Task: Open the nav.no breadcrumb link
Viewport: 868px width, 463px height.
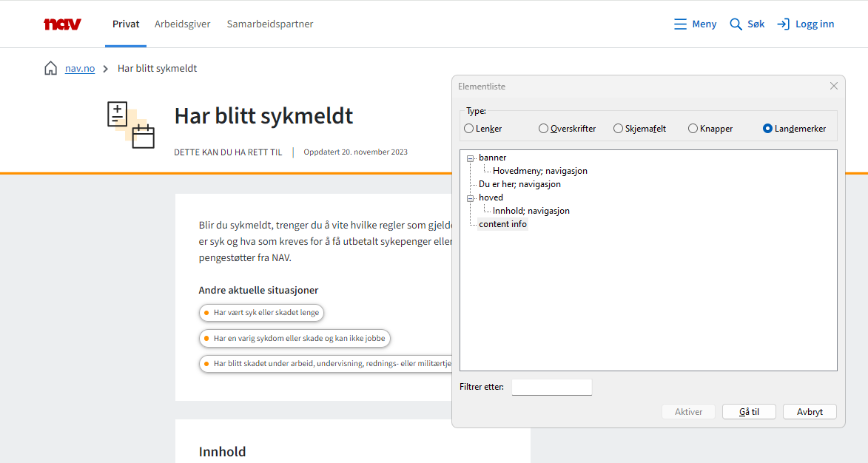Action: pos(78,67)
